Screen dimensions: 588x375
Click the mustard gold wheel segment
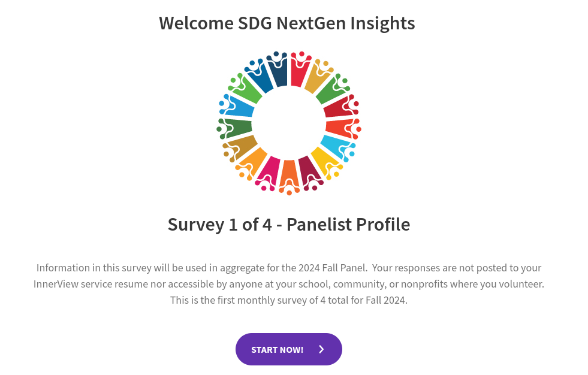coord(318,79)
